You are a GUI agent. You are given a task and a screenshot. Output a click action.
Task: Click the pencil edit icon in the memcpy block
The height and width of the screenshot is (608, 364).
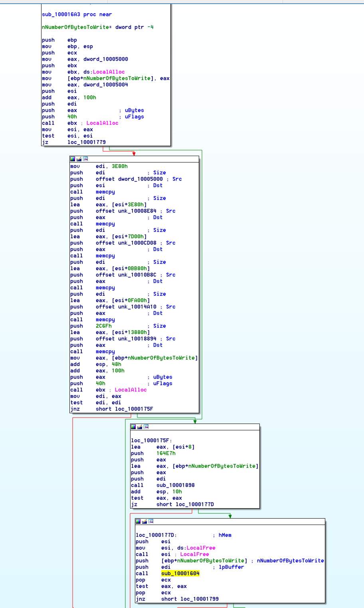(79, 159)
